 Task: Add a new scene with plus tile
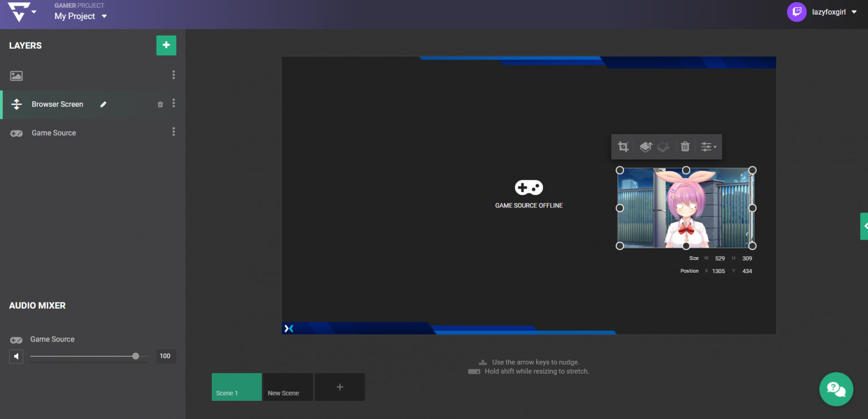tap(340, 387)
